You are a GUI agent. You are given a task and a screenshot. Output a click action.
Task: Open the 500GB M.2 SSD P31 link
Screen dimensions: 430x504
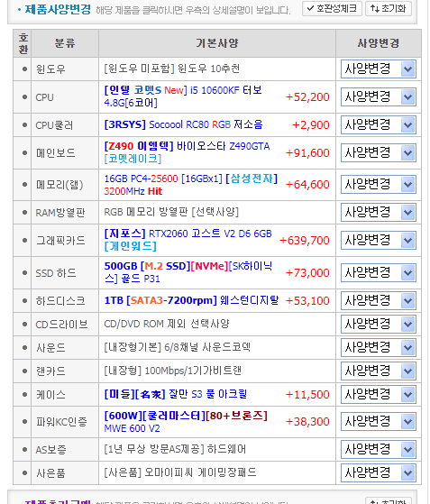click(x=188, y=272)
